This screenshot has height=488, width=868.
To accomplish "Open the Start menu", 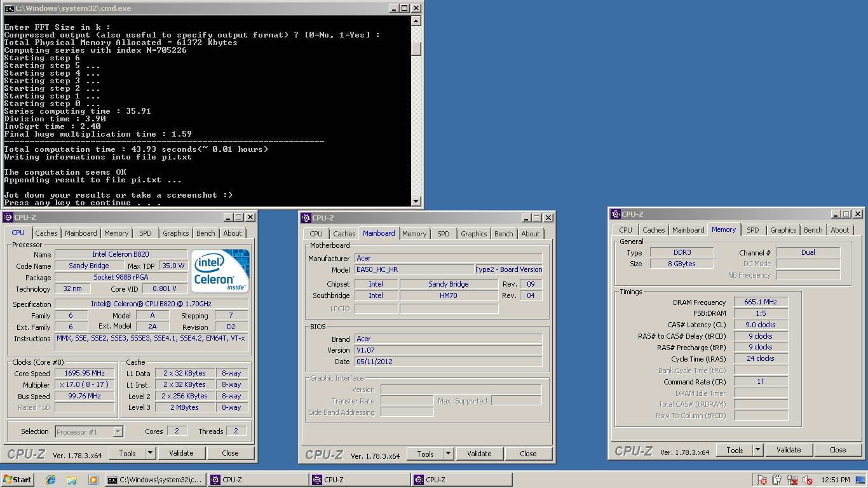I will [18, 480].
